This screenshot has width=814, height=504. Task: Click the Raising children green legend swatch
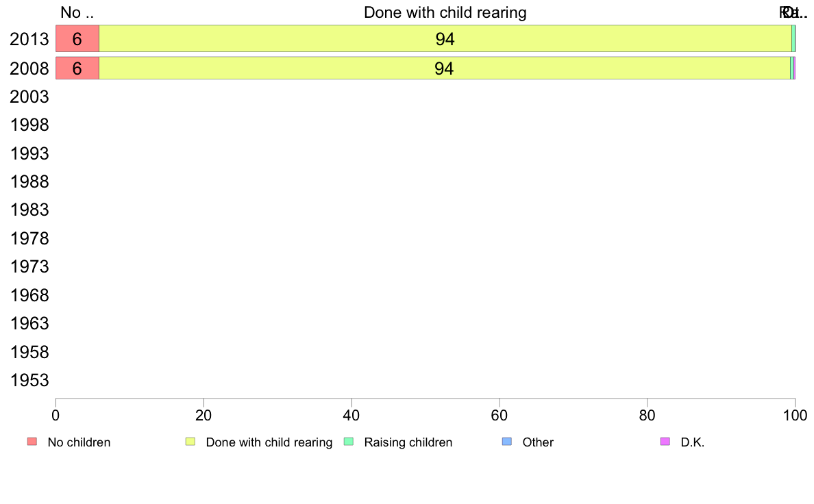coord(349,442)
